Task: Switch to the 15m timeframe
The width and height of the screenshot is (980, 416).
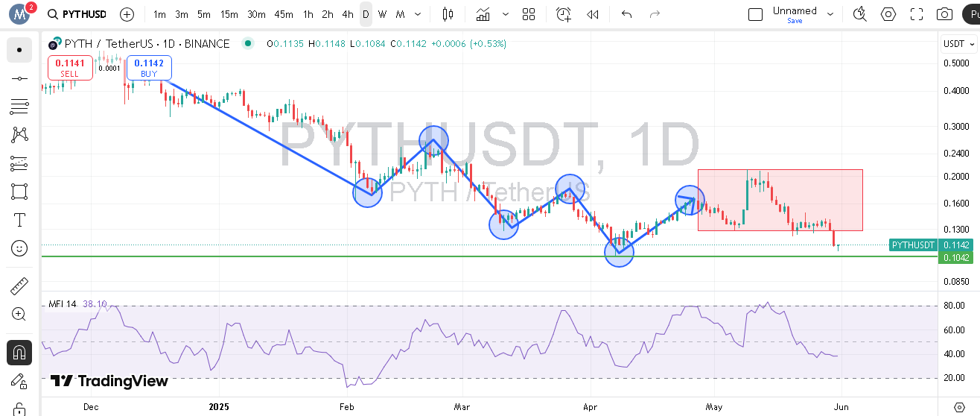Action: [229, 14]
